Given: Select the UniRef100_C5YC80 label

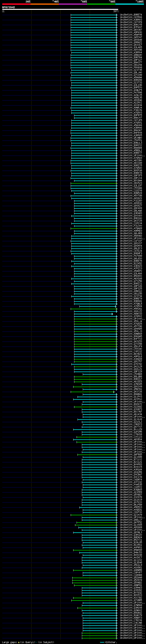Looking at the screenshot, I should tap(131, 349).
